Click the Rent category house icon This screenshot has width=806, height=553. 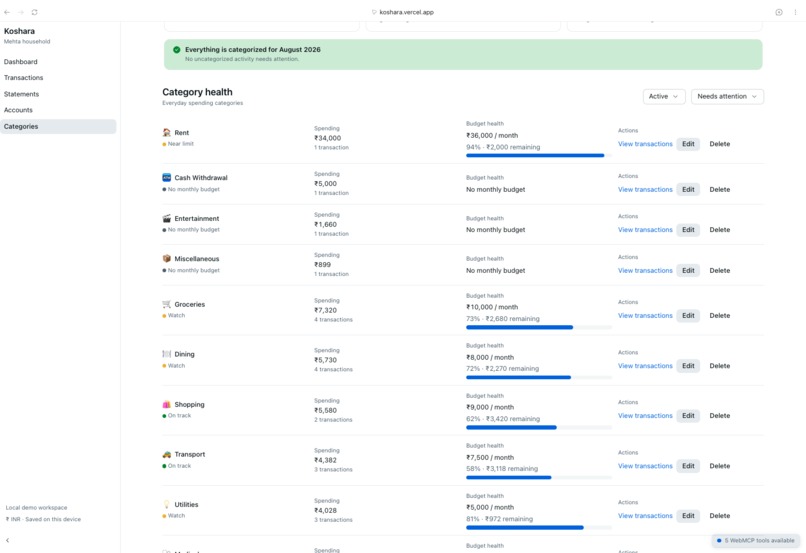pos(167,133)
